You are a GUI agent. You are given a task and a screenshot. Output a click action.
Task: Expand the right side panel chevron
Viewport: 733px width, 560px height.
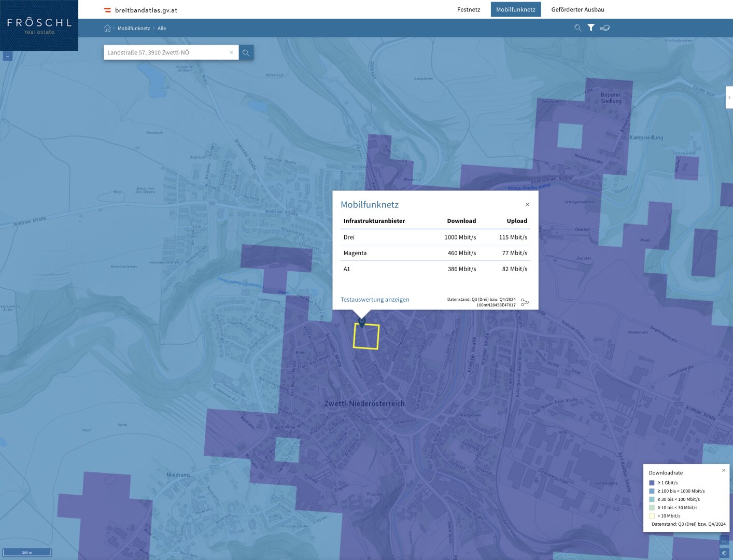pos(729,97)
